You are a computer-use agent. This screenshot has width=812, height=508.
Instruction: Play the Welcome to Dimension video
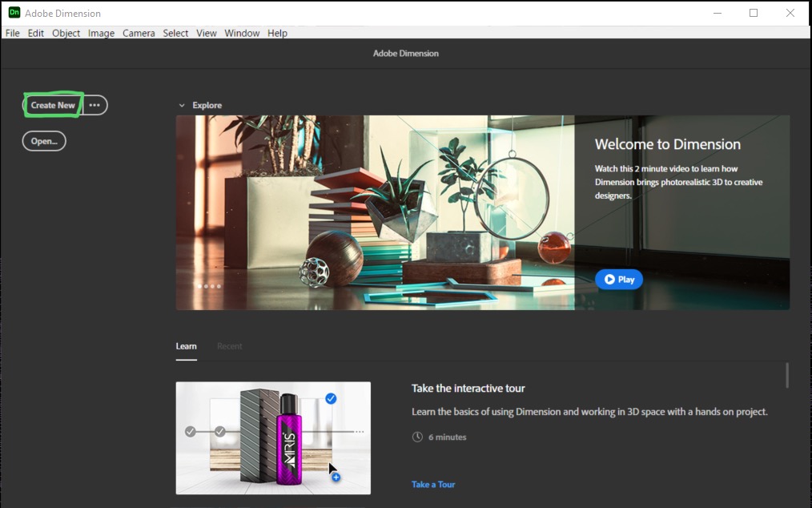click(619, 280)
